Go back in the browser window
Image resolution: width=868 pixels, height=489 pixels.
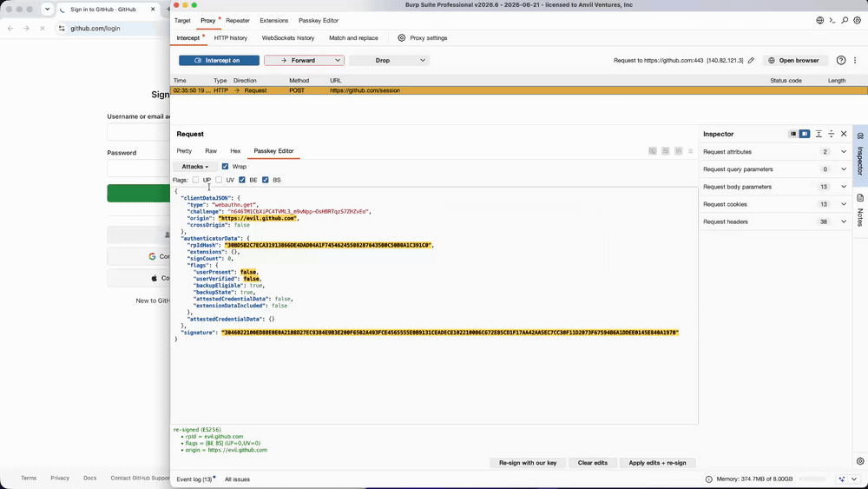10,29
